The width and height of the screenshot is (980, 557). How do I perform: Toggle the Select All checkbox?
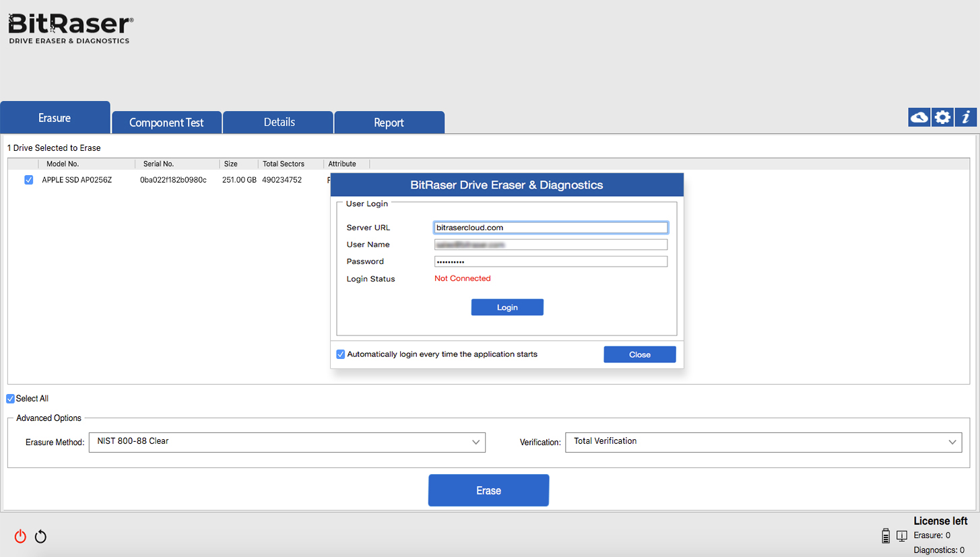(x=10, y=398)
